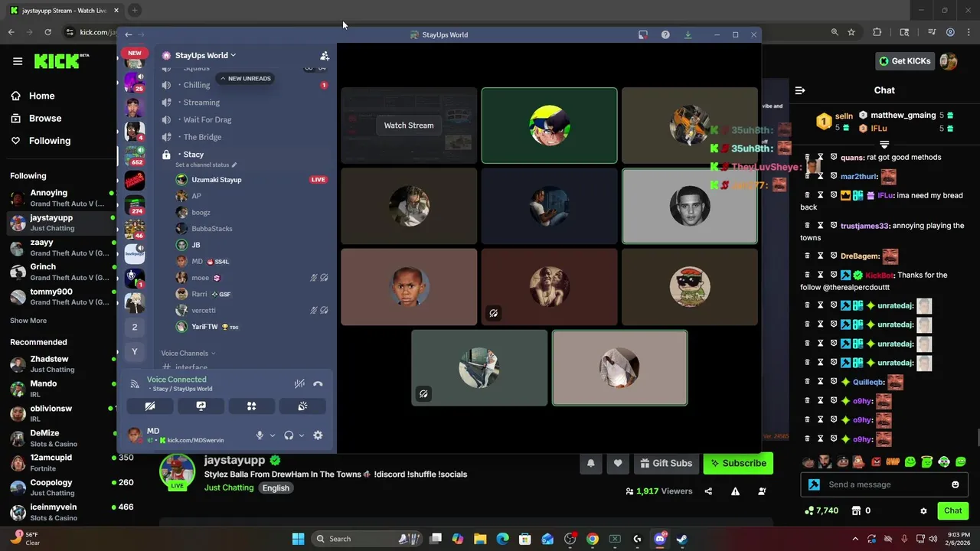Screen dimensions: 980x551
Task: Click Discord help question mark icon
Action: [665, 34]
